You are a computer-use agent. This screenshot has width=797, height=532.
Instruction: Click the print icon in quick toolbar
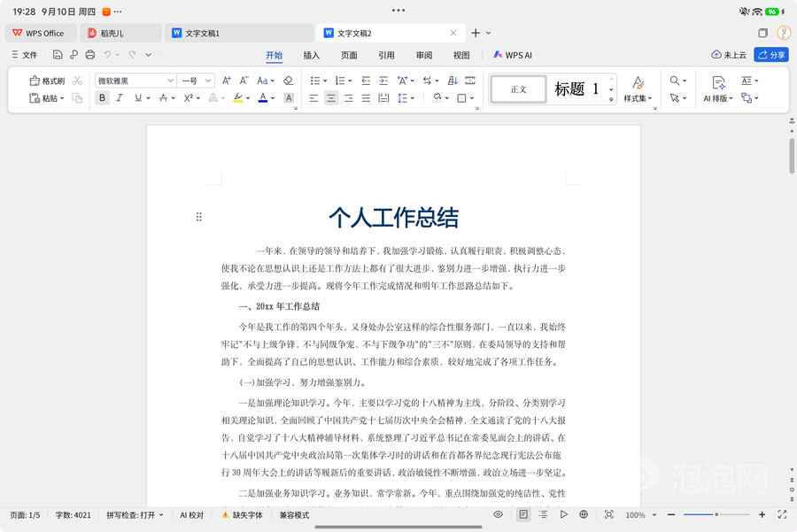tap(90, 54)
